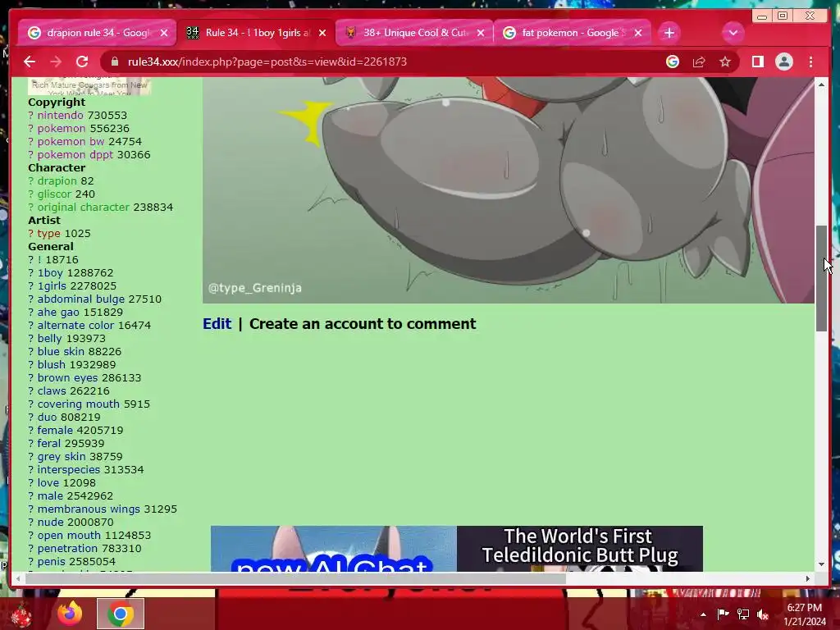The image size is (840, 630).
Task: Open the Chrome three-dot menu
Action: pos(810,62)
